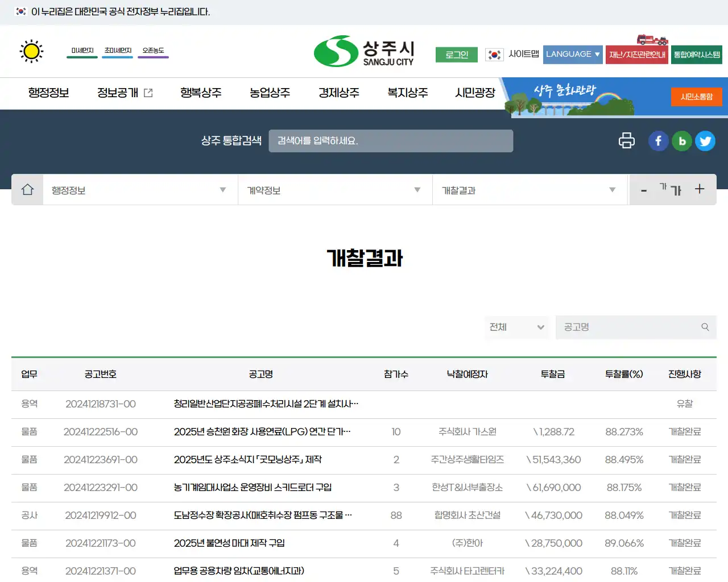Click the red 재난/지진관련안내 button
This screenshot has height=582, width=728.
tap(637, 55)
